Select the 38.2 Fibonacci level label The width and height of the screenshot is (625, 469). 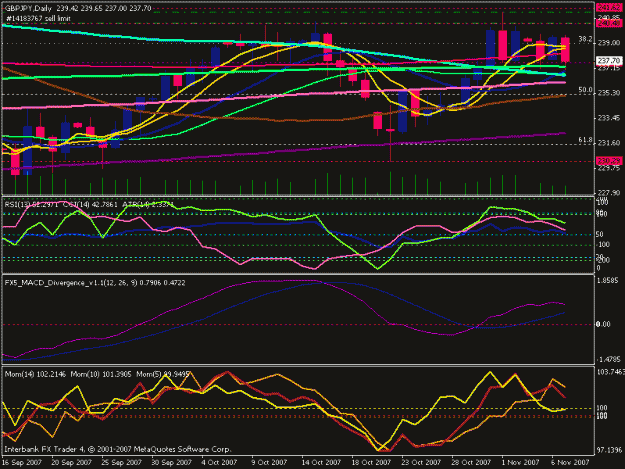tap(585, 39)
